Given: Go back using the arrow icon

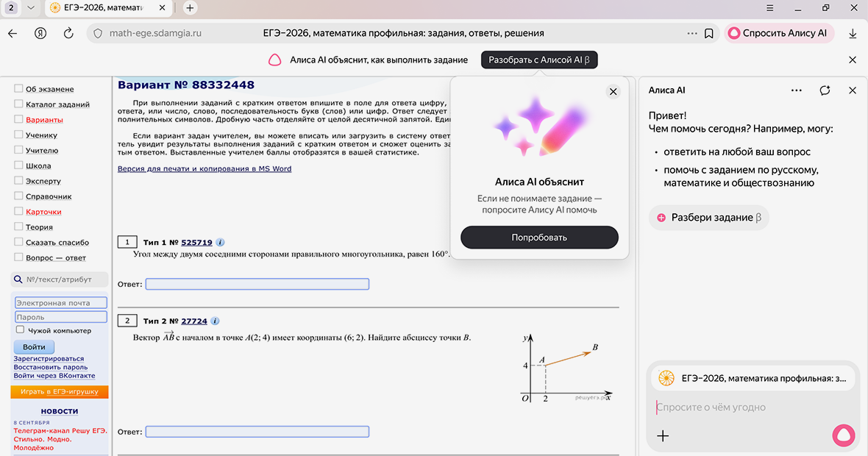Looking at the screenshot, I should click(x=13, y=33).
